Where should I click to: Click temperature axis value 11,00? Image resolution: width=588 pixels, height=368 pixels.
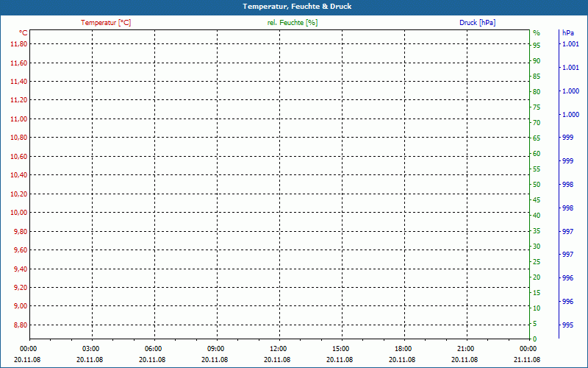click(19, 119)
